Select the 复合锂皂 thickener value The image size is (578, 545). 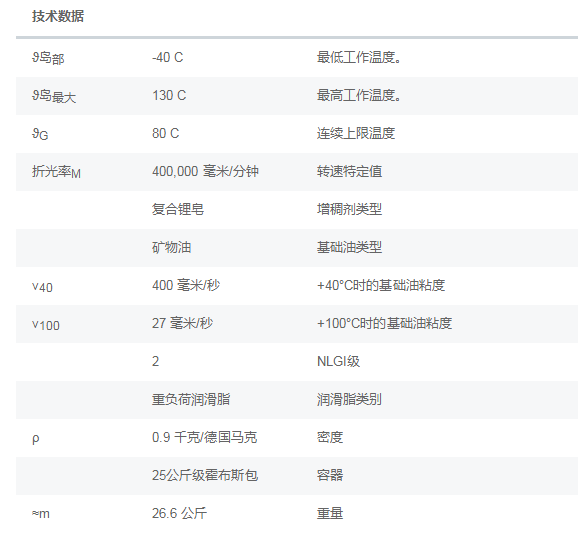[x=178, y=209]
